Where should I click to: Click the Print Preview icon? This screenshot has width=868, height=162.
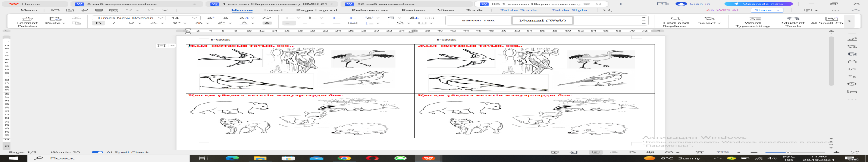tap(113, 10)
